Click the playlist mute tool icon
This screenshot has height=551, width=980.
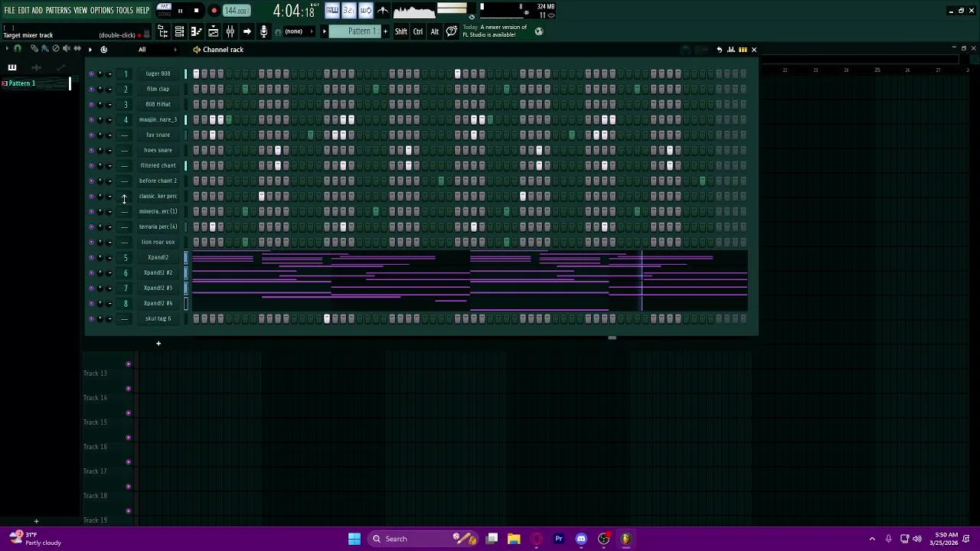coord(67,49)
